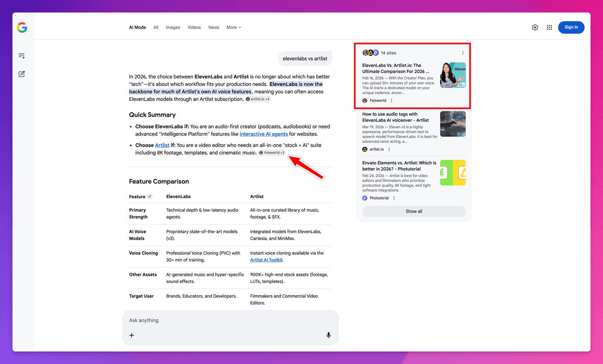The height and width of the screenshot is (364, 603).
Task: Open the Artlist link in Quick Summary
Action: 162,145
